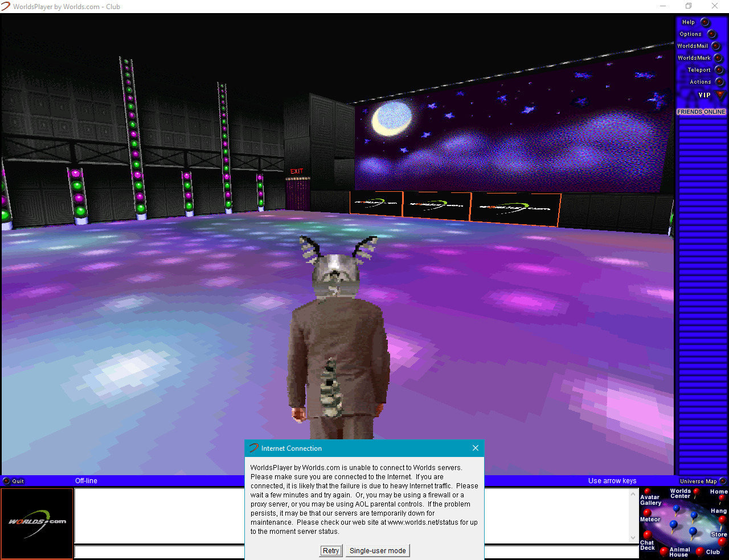
Task: Go to Chat Deck map pin
Action: (647, 534)
